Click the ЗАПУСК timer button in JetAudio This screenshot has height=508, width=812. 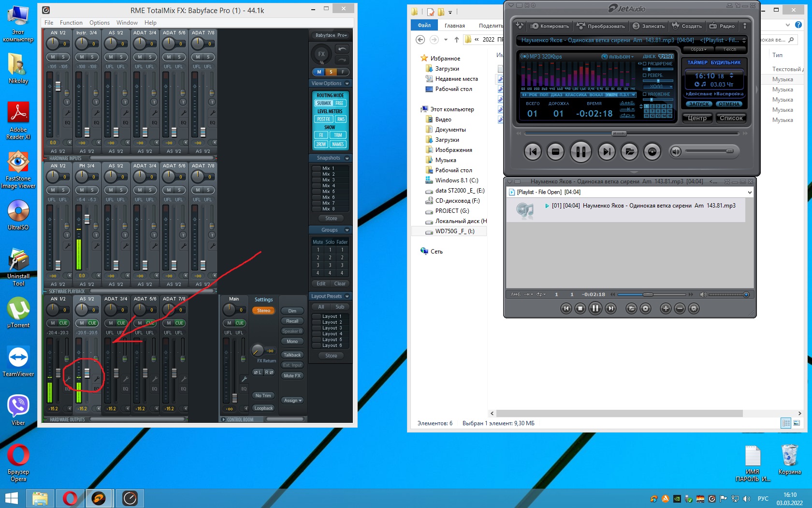click(699, 104)
